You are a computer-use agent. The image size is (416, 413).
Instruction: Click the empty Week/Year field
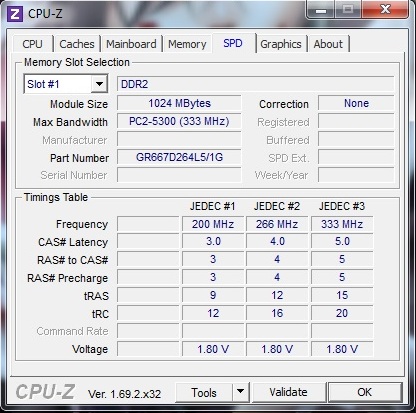coord(356,175)
